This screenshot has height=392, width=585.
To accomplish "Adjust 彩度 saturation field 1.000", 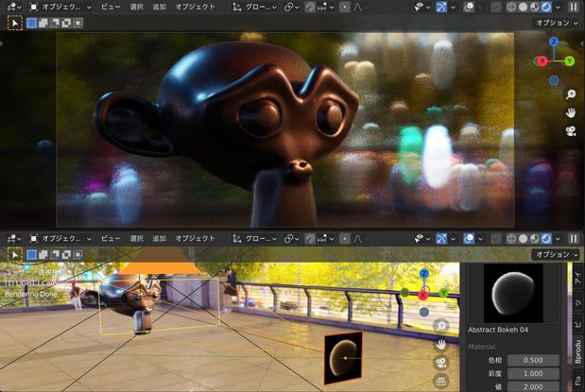I will 533,373.
